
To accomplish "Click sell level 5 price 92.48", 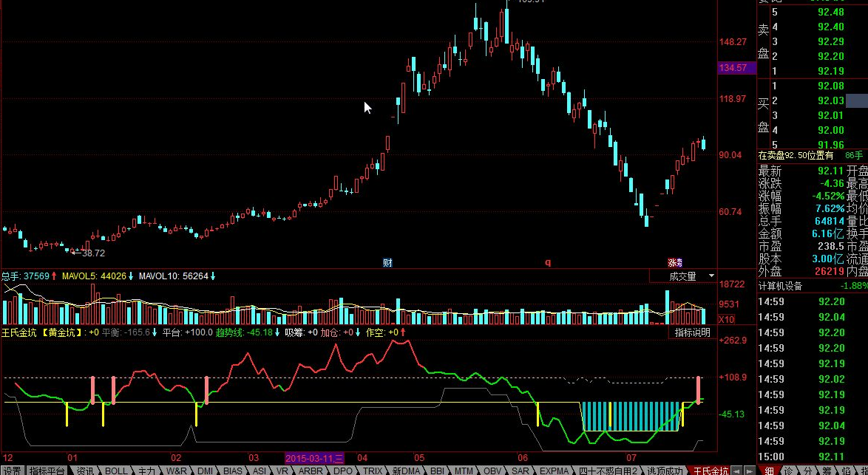I will point(830,12).
